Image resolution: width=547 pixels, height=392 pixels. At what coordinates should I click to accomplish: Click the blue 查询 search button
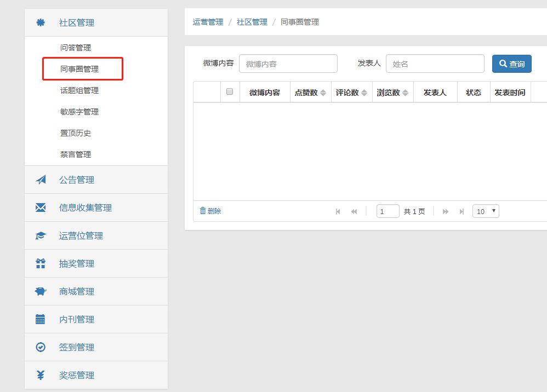(x=512, y=64)
